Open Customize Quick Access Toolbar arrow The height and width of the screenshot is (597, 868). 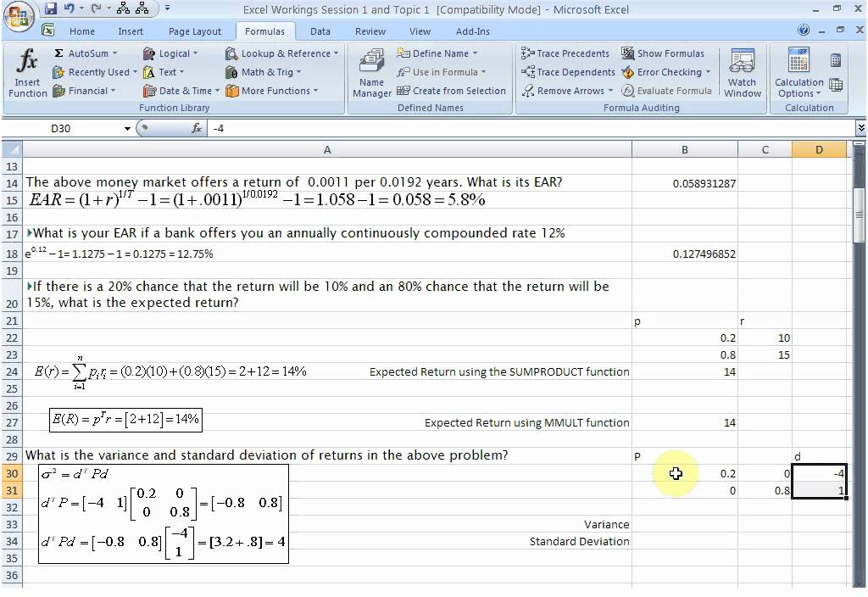[x=167, y=8]
